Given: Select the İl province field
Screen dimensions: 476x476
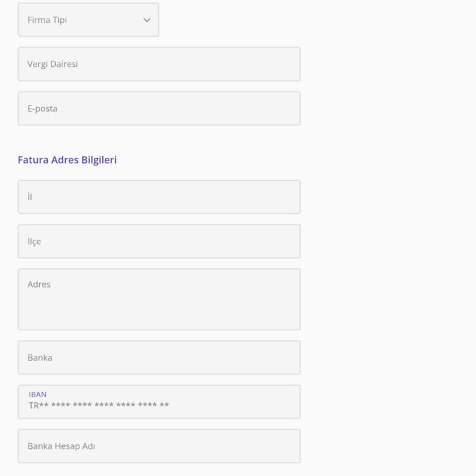Looking at the screenshot, I should click(x=159, y=197).
